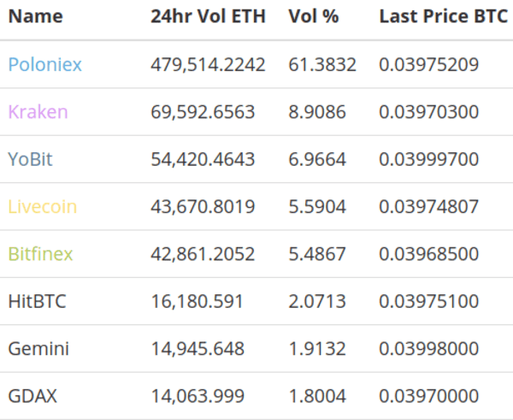Select the Gemini exchange row name
The height and width of the screenshot is (420, 513).
(38, 349)
